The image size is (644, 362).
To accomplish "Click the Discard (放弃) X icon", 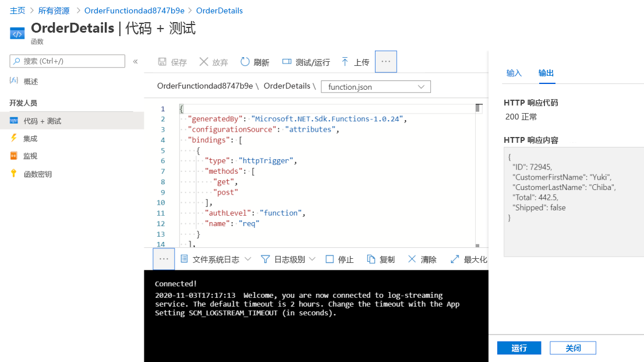I will 204,62.
